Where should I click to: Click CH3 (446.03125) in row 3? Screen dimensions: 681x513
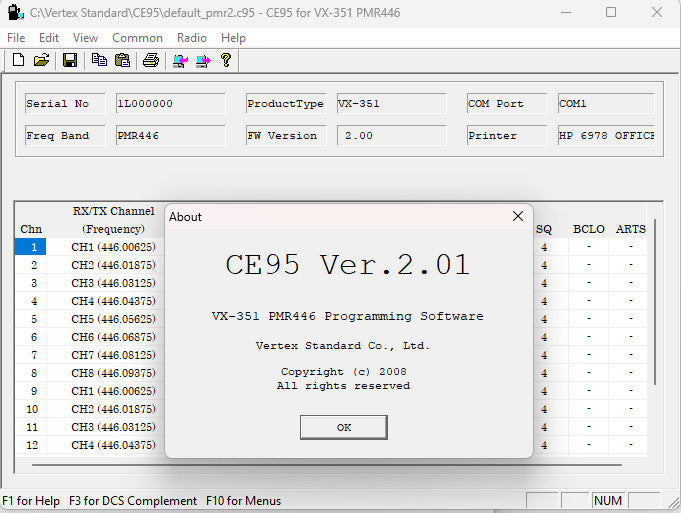point(113,283)
